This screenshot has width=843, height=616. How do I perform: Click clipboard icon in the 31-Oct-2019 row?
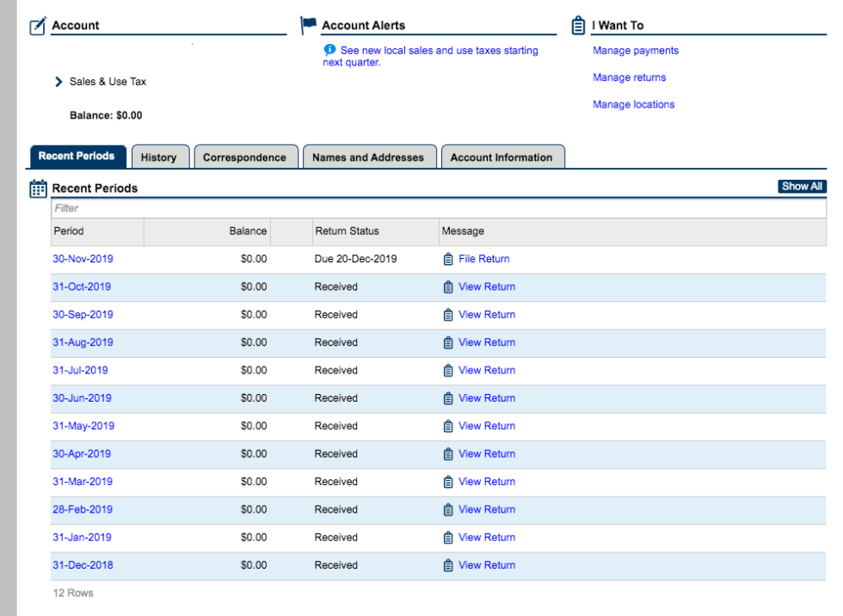coord(447,287)
